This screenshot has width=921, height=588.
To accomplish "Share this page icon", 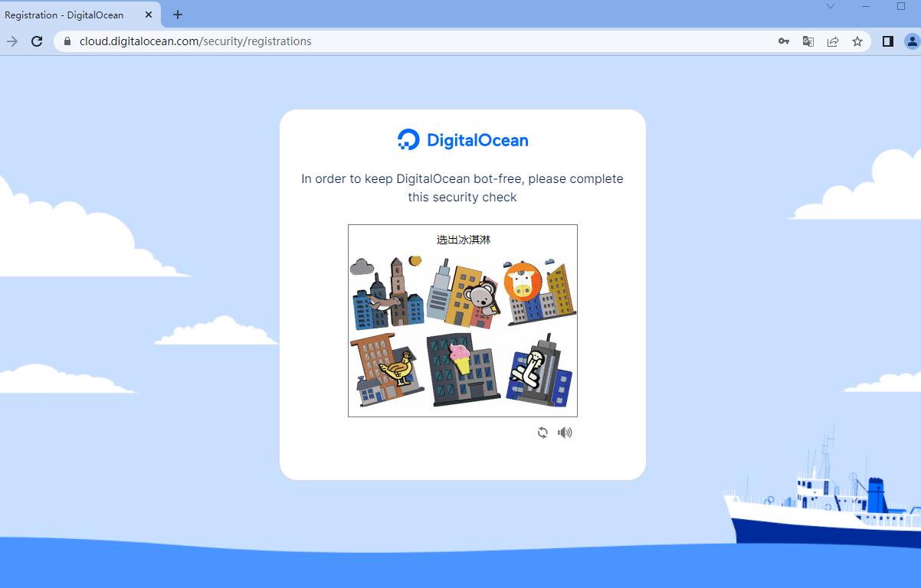I will pyautogui.click(x=833, y=41).
